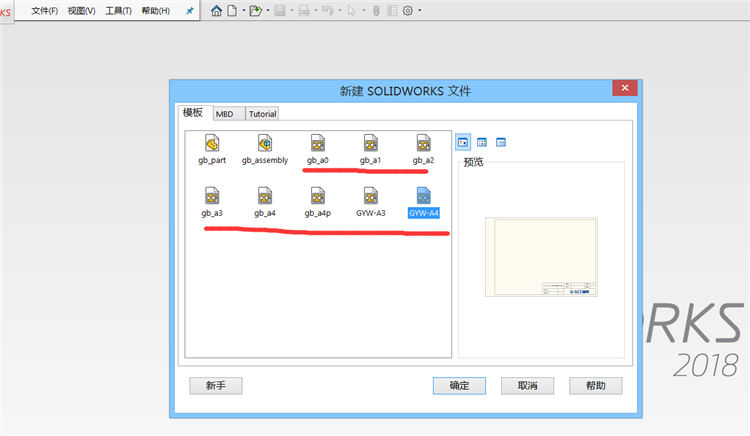Pin the menu bar with pushpin icon

point(190,11)
